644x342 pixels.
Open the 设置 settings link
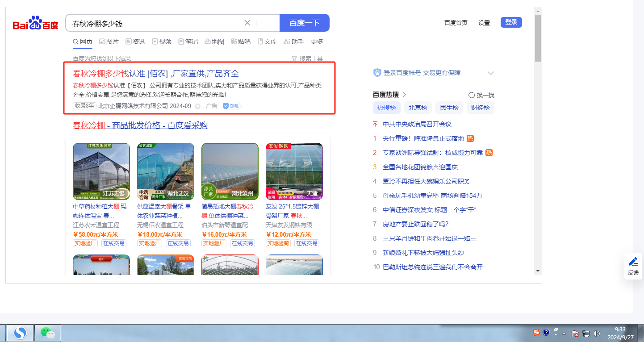(x=484, y=23)
